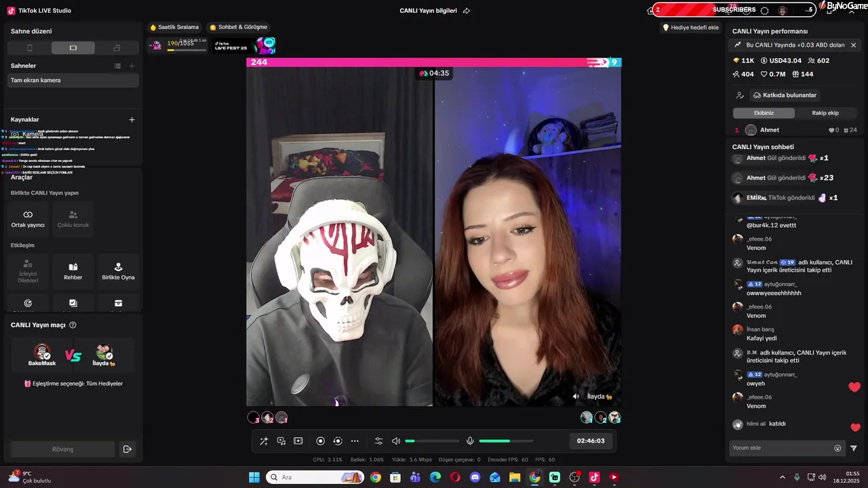The image size is (868, 488).
Task: Open the Rehber tool
Action: click(73, 271)
